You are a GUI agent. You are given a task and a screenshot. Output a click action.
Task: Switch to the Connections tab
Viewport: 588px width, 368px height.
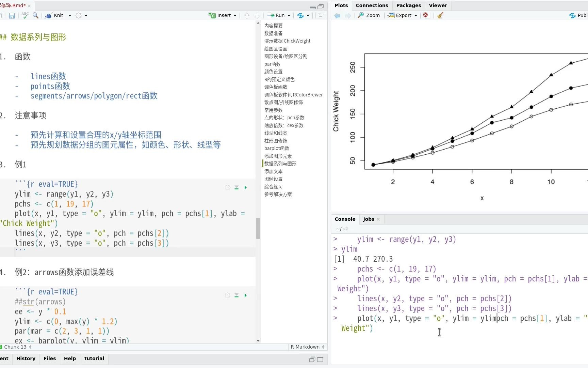(x=372, y=5)
